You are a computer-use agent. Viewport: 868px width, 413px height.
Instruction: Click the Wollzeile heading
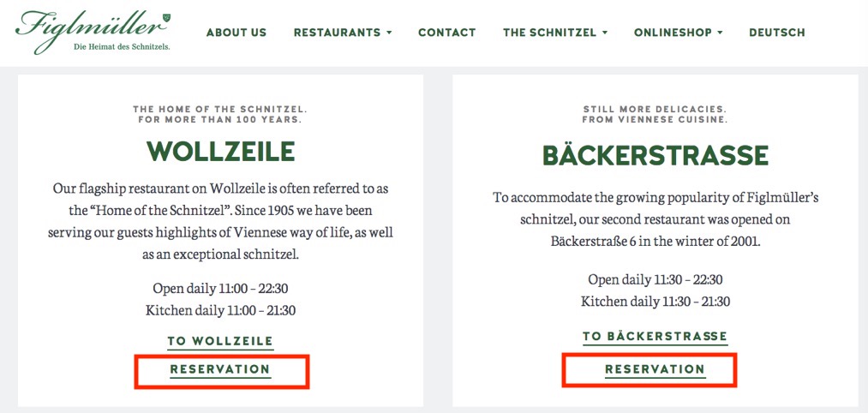220,151
